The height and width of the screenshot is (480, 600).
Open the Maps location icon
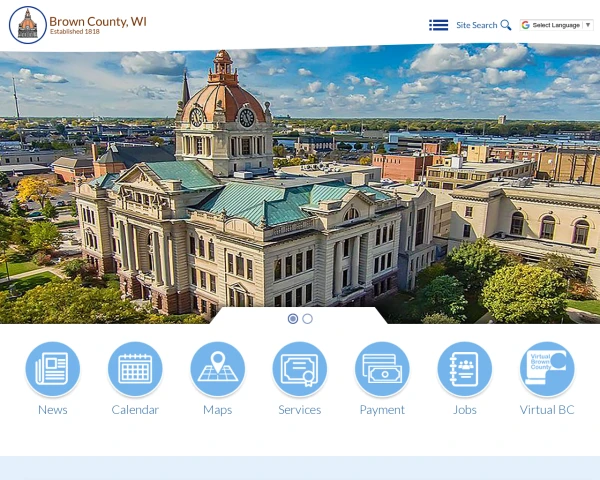coord(218,369)
